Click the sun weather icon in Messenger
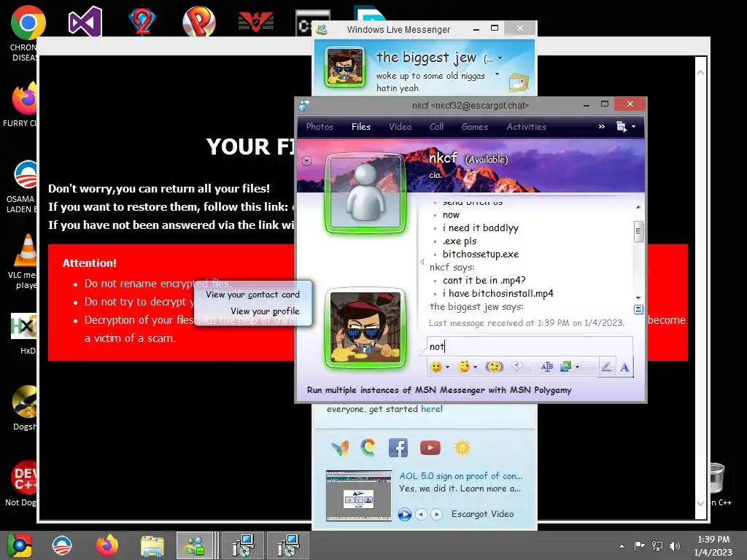This screenshot has width=747, height=560. pos(462,448)
